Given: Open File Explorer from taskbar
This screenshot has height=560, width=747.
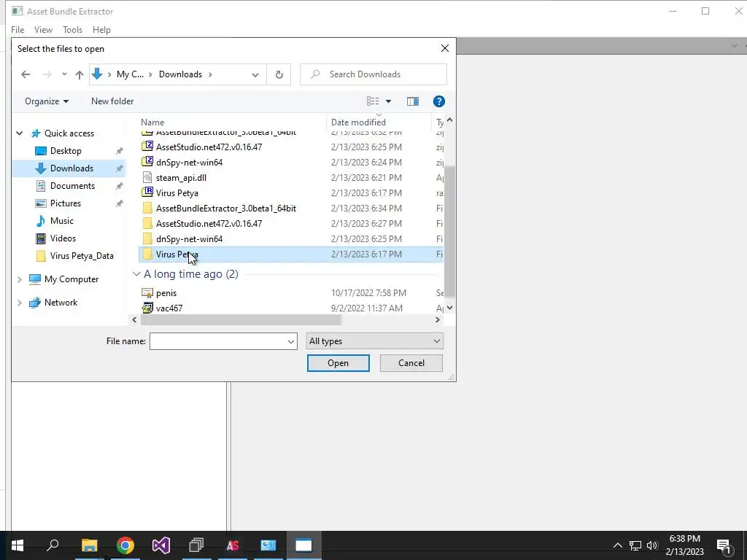Looking at the screenshot, I should coord(89,545).
